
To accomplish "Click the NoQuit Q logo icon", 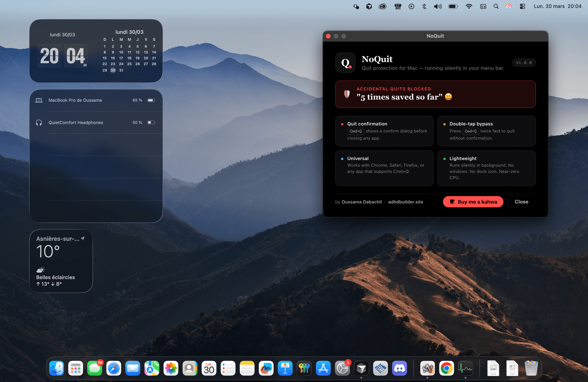I will (345, 63).
